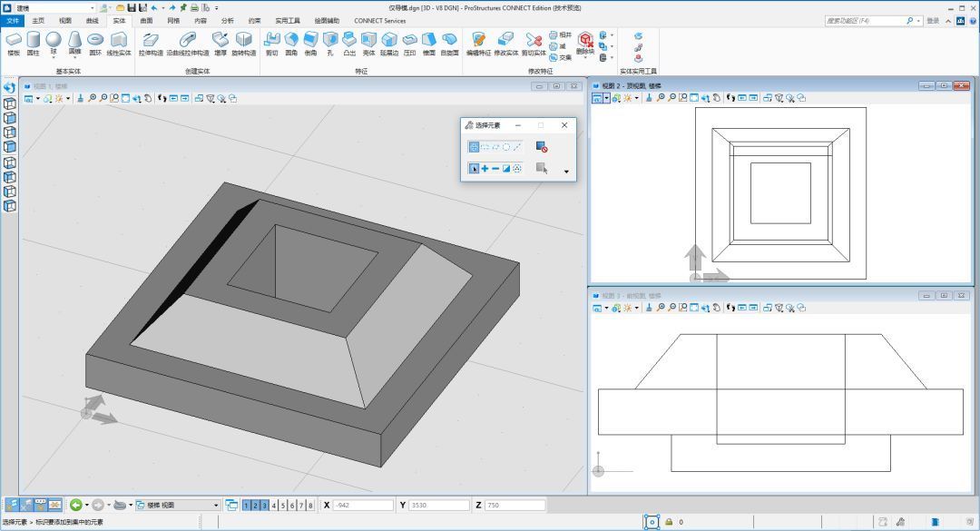Toggle view 8 in the view group bar

tap(310, 506)
